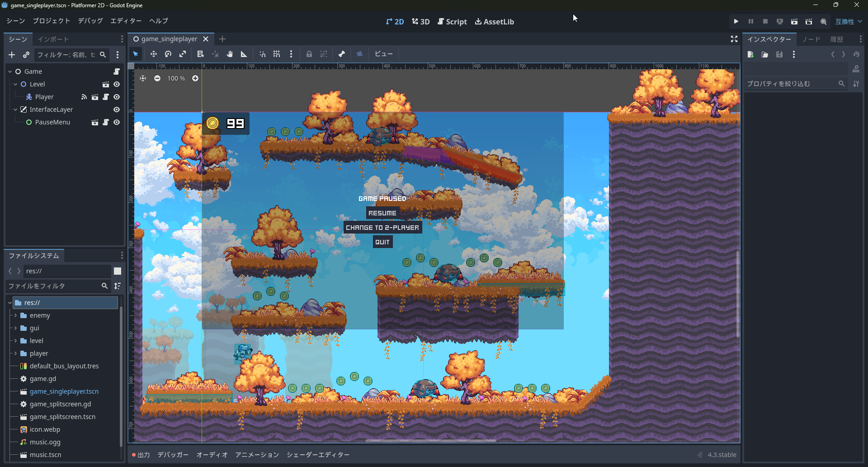The width and height of the screenshot is (868, 467).
Task: Open Game node script icon
Action: (x=117, y=71)
